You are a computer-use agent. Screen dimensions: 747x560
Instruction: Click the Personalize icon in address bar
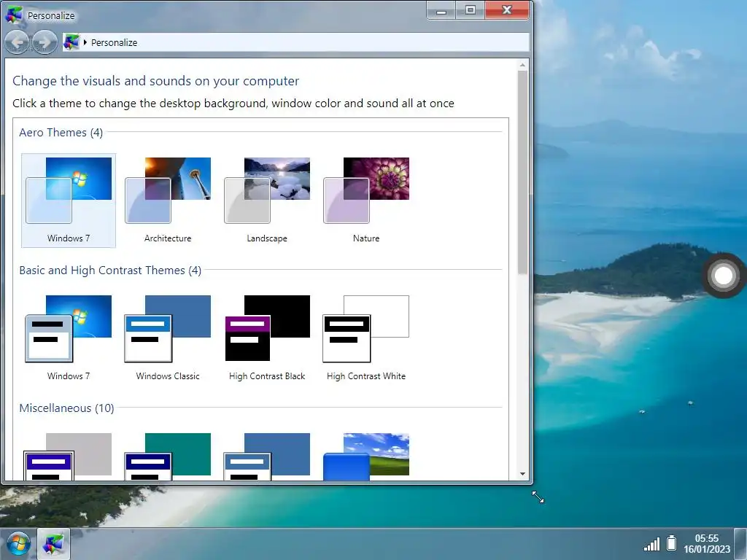pyautogui.click(x=71, y=42)
